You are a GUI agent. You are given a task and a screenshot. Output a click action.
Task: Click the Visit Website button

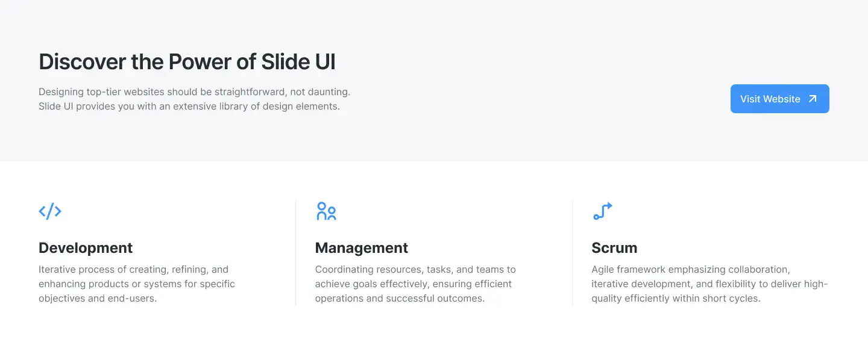pyautogui.click(x=779, y=99)
